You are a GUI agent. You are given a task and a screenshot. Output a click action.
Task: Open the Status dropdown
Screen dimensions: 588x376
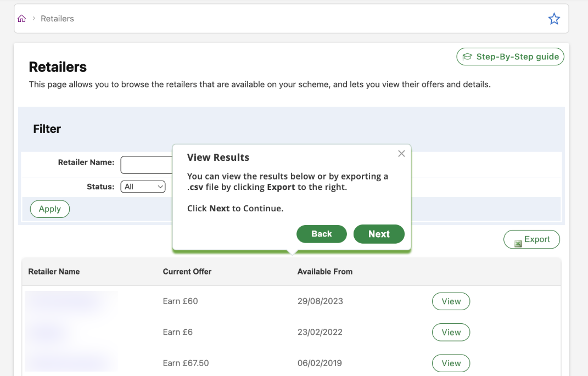(x=143, y=187)
